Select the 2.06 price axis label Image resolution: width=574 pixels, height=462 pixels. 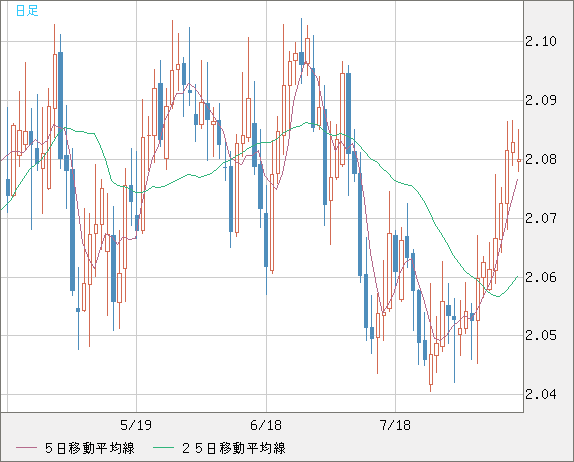pyautogui.click(x=541, y=277)
